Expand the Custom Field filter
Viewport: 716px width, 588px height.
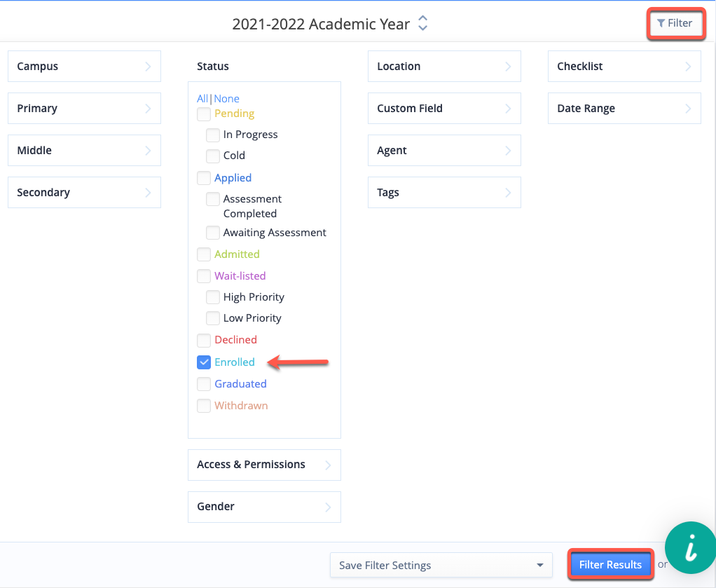click(443, 109)
